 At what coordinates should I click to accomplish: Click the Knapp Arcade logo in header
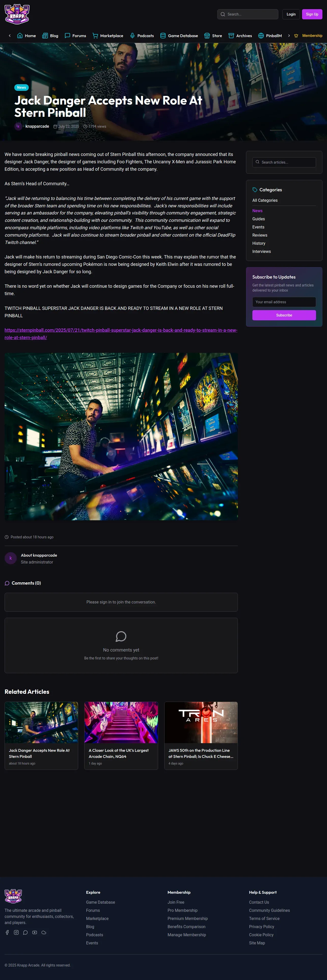click(17, 14)
